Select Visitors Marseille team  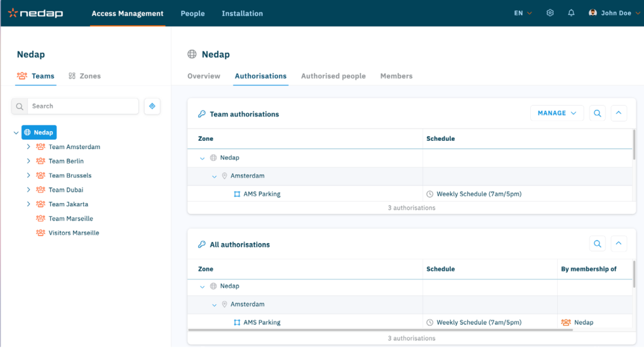(x=74, y=233)
